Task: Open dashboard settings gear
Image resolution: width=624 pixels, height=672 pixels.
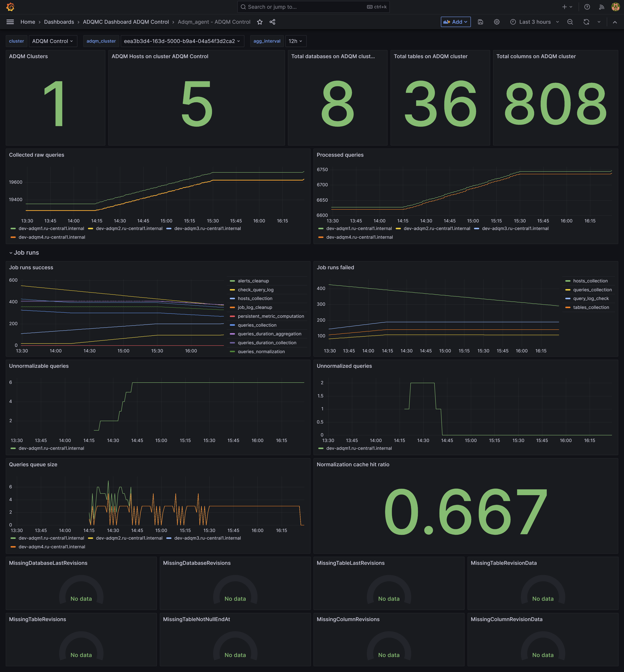Action: point(496,22)
